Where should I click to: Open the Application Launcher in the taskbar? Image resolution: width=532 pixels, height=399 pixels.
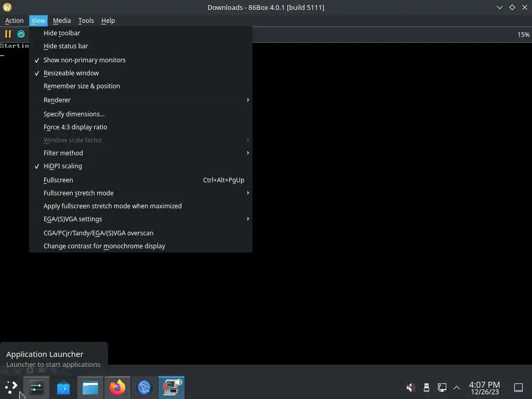(x=11, y=387)
